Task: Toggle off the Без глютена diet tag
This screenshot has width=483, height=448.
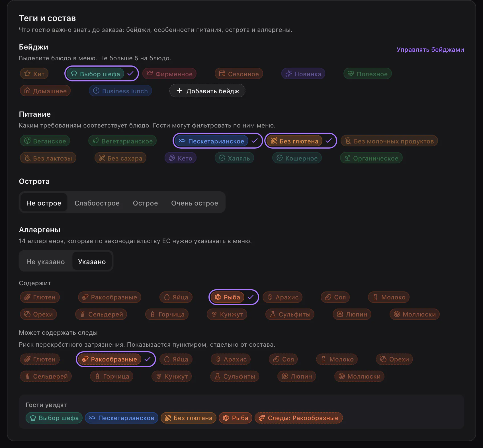Action: [x=301, y=141]
